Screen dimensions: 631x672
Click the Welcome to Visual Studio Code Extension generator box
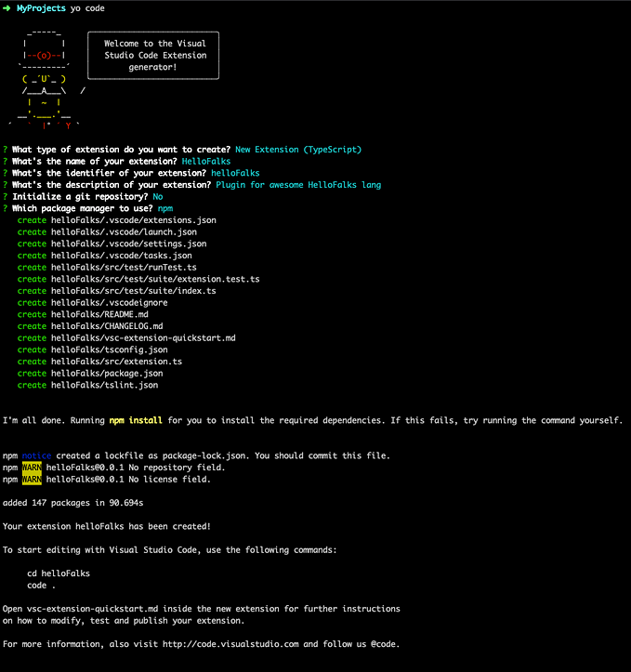(x=153, y=55)
